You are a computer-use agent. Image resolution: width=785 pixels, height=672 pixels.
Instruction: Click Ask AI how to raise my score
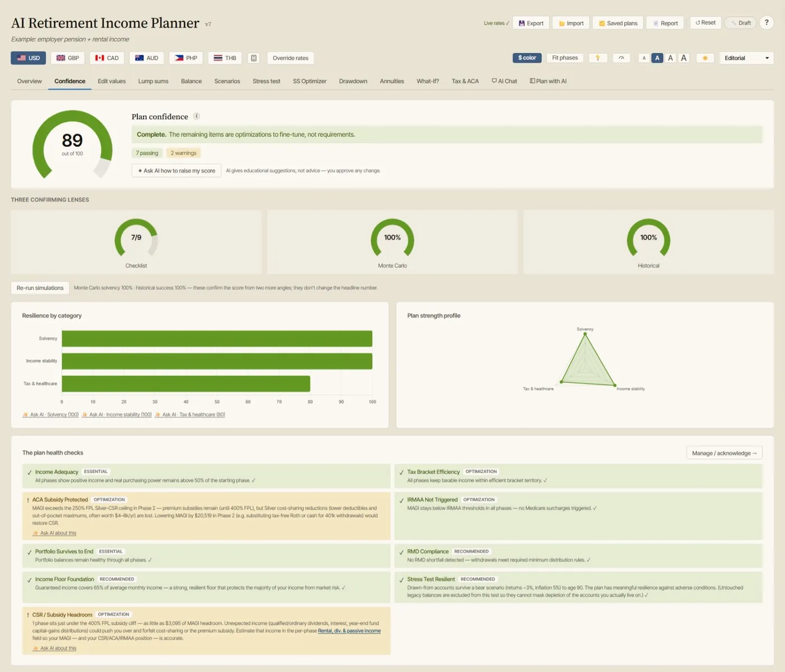(x=176, y=171)
